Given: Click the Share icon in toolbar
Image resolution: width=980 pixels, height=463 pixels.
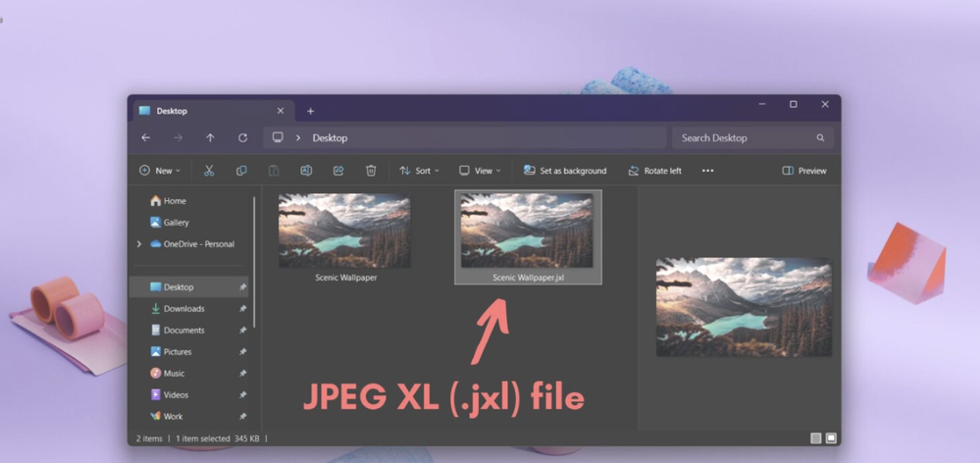Looking at the screenshot, I should 338,171.
